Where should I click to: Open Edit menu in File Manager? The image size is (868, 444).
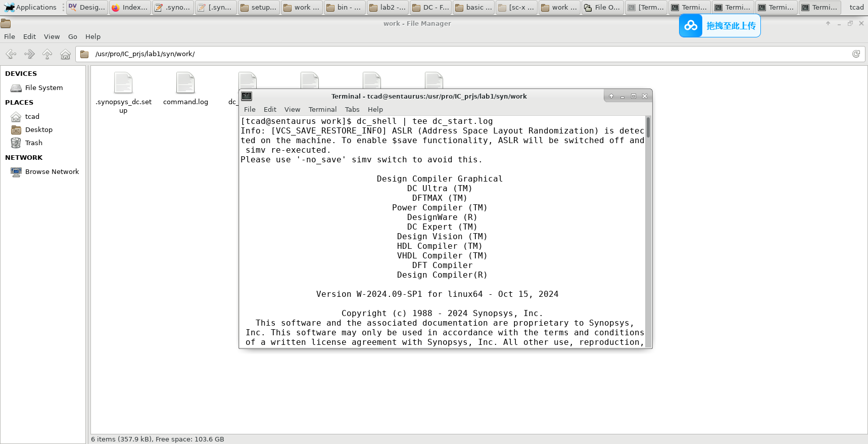click(29, 36)
